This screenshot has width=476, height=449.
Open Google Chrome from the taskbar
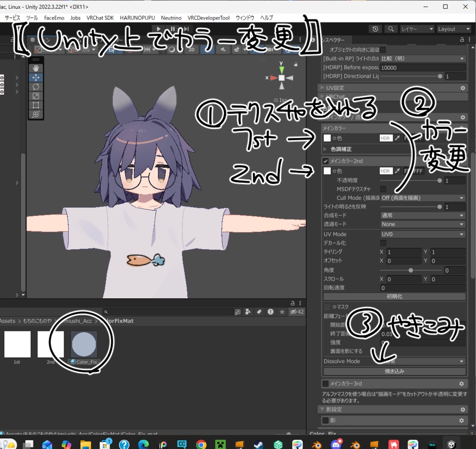201,445
